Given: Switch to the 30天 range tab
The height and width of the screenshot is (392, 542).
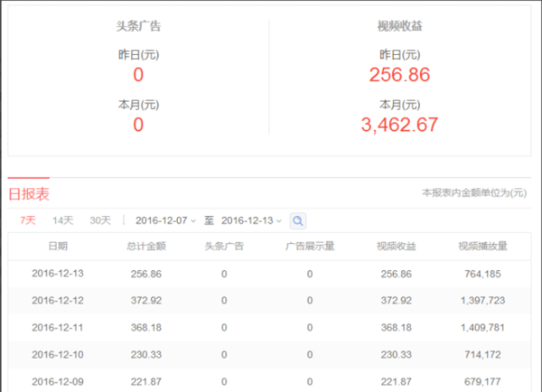Looking at the screenshot, I should [x=100, y=220].
